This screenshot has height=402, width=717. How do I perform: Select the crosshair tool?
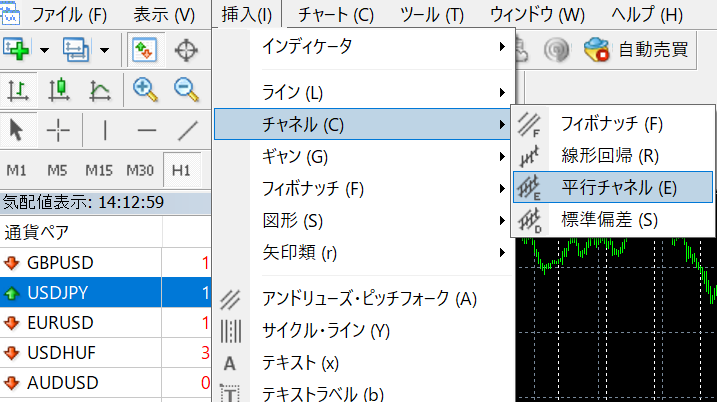click(x=58, y=131)
